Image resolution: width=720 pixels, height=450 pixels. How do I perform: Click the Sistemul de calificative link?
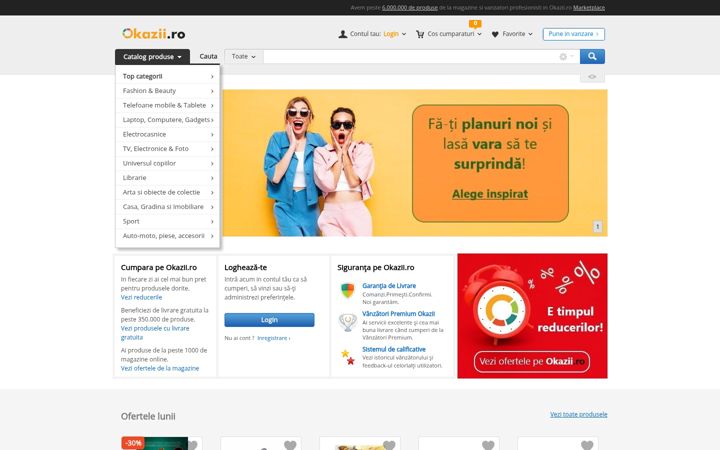394,349
